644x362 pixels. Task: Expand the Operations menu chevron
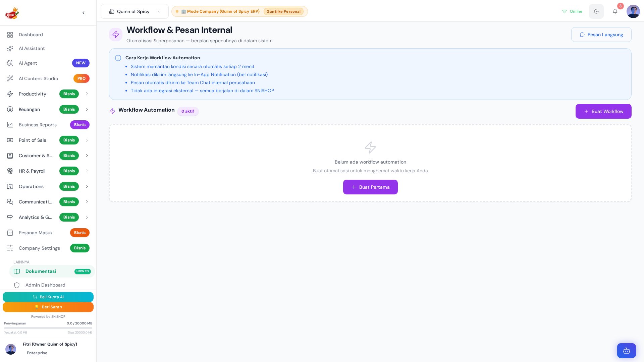click(x=87, y=186)
